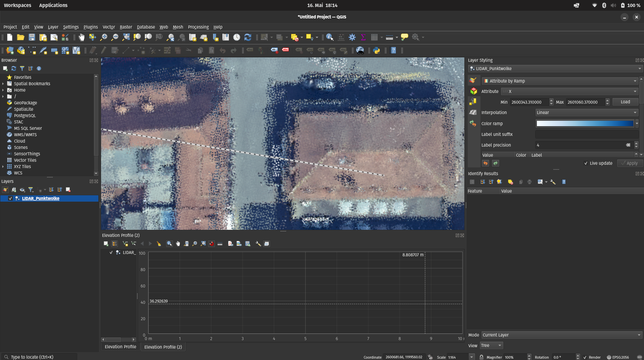
Task: Open the Vector menu
Action: (x=109, y=27)
